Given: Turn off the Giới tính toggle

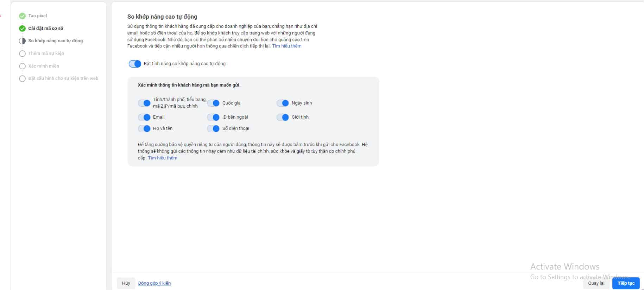Looking at the screenshot, I should pyautogui.click(x=283, y=117).
